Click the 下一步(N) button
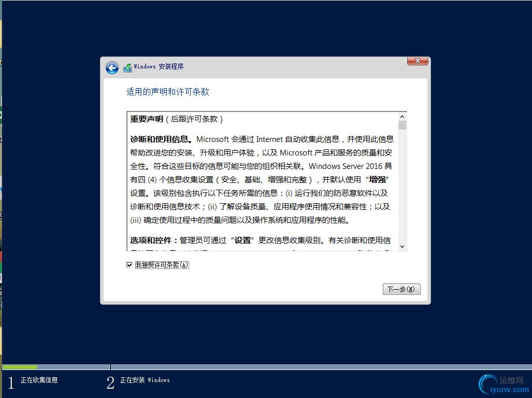 tap(401, 289)
